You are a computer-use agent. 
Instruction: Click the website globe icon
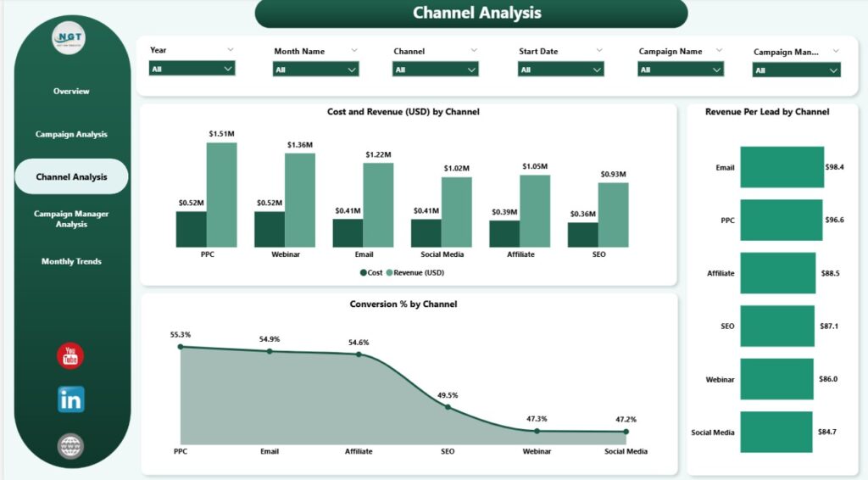pyautogui.click(x=70, y=446)
